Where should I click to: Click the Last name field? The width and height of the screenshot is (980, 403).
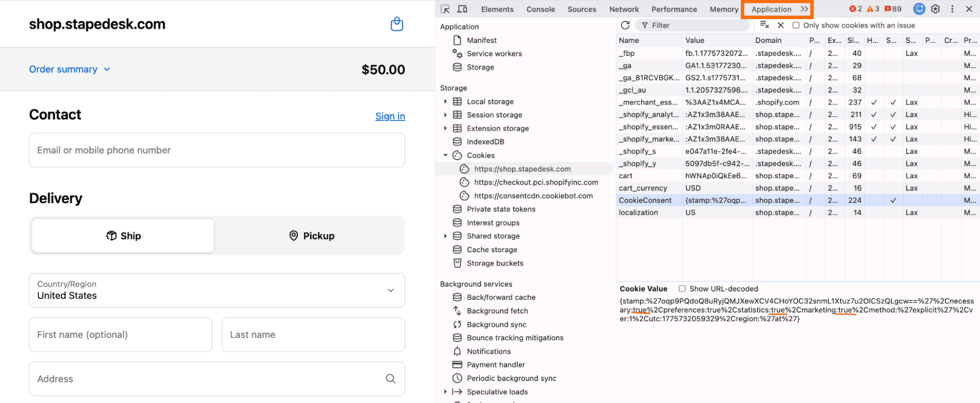click(x=313, y=334)
